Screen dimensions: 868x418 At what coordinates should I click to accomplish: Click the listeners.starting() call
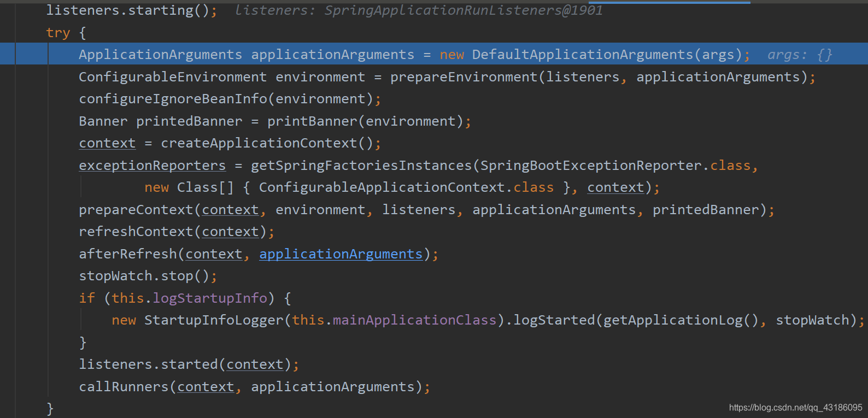tap(131, 10)
